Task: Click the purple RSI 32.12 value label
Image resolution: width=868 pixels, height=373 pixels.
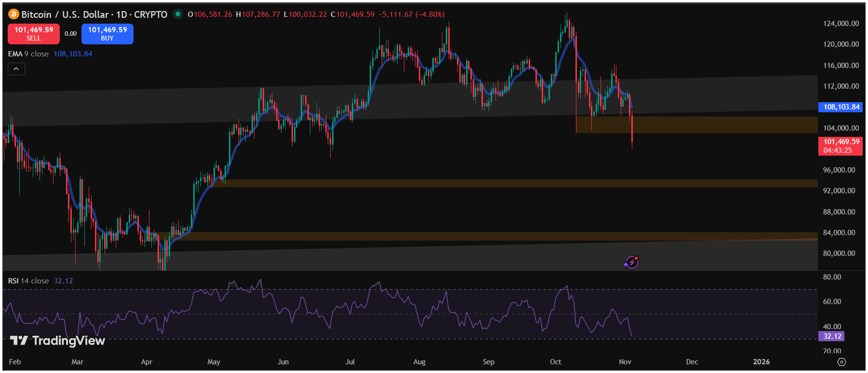Action: (x=832, y=336)
